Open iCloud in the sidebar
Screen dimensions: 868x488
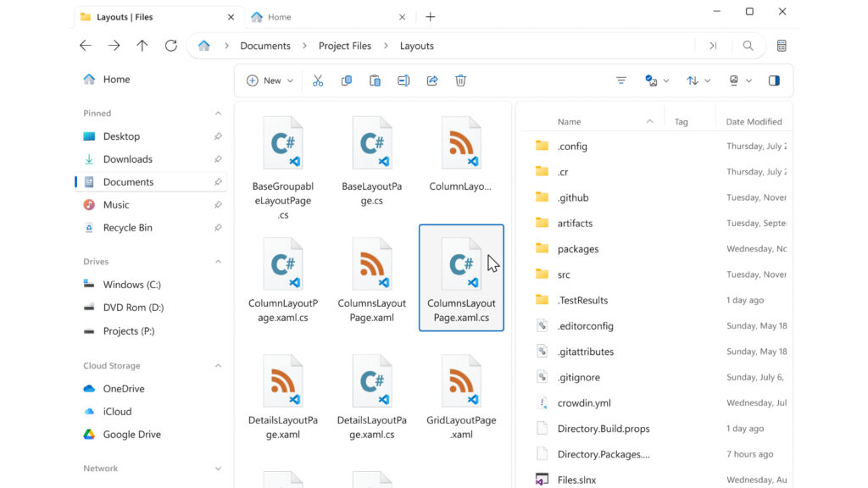151,412
